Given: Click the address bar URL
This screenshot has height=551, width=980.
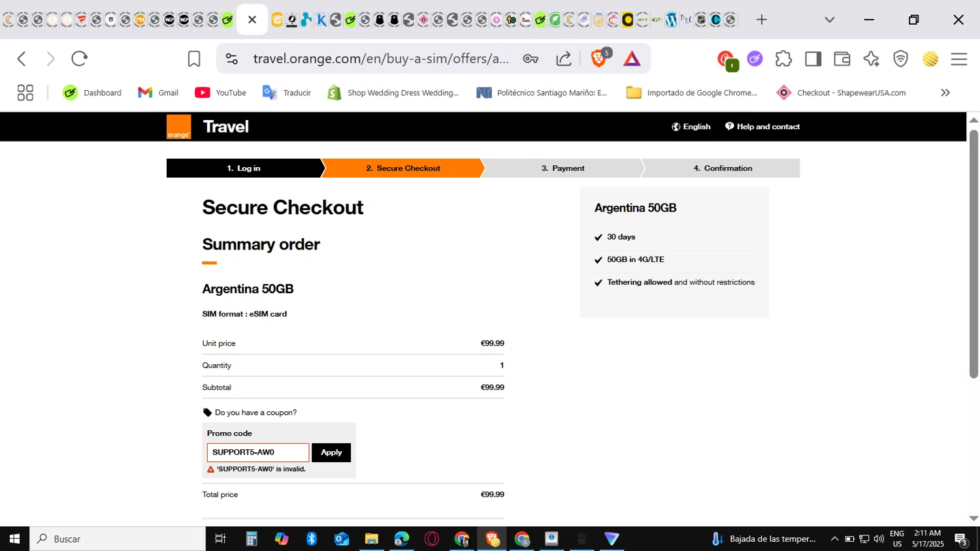Looking at the screenshot, I should pos(381,59).
